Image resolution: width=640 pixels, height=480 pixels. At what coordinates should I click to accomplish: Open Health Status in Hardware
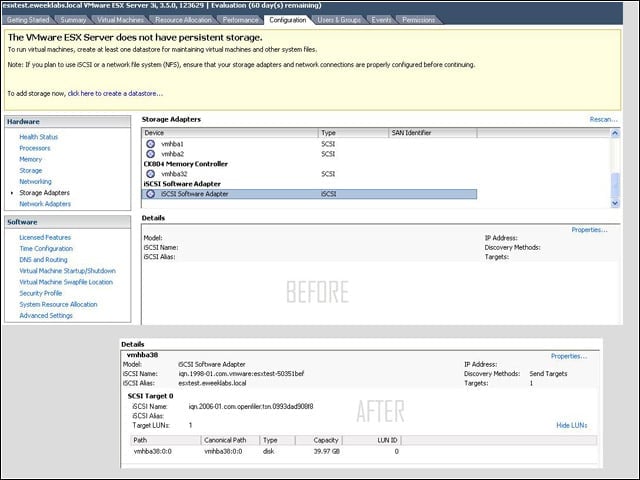38,137
